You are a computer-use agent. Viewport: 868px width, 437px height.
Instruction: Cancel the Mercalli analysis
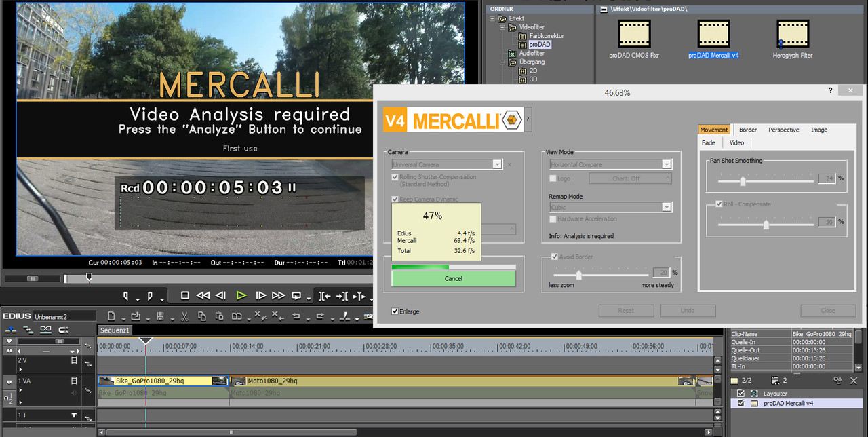[454, 278]
